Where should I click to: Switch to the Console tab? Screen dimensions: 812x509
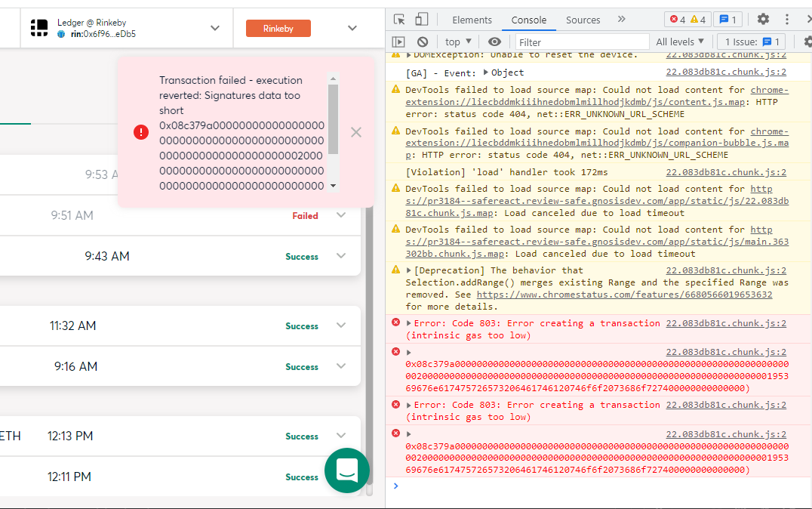coord(529,20)
